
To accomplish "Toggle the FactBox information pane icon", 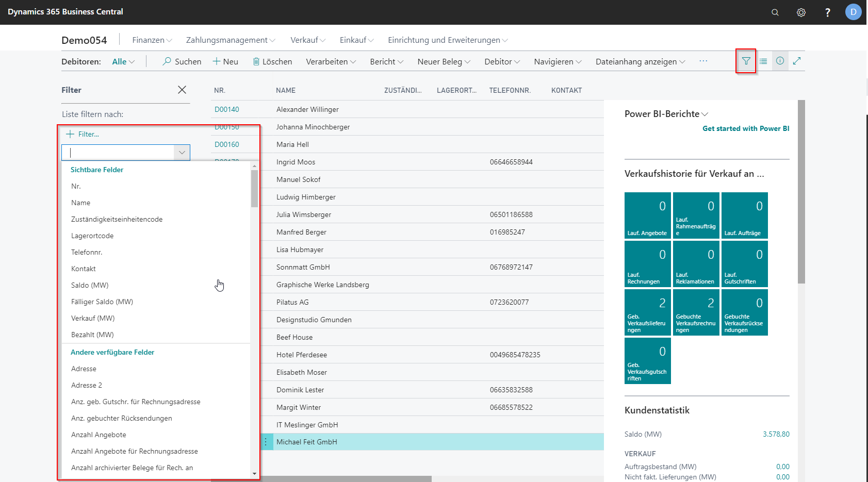I will 780,61.
